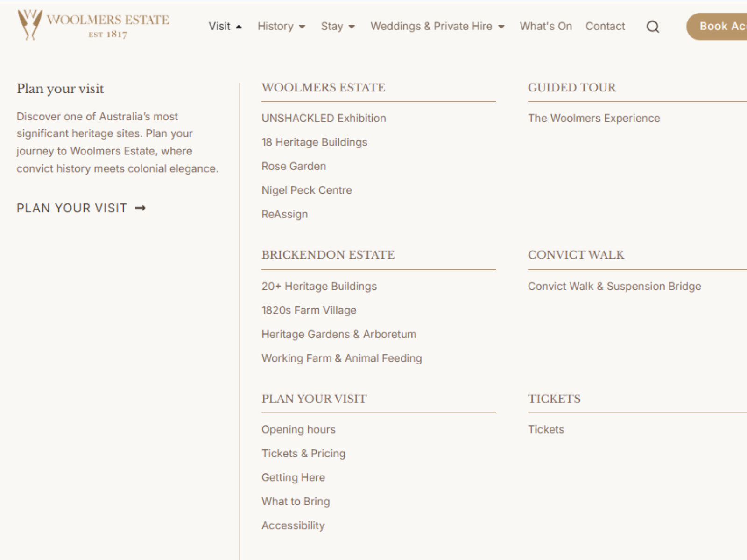
Task: Open Heritage Gardens & Arboretum link
Action: coord(339,334)
